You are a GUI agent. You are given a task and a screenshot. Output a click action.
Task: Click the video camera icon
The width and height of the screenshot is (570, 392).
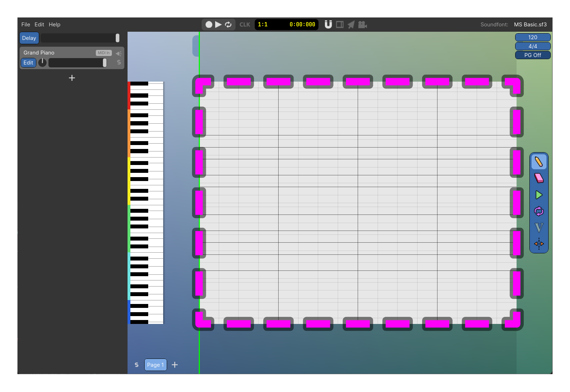point(362,25)
